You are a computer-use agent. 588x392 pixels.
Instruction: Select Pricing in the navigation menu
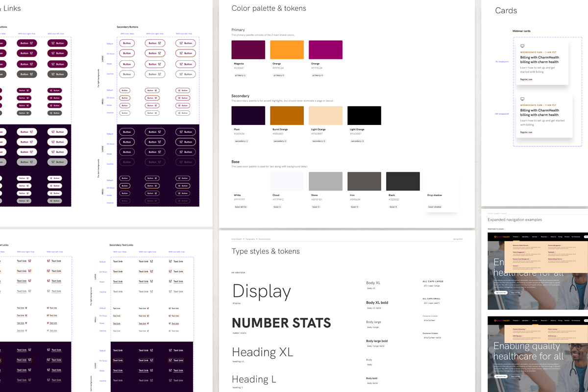coord(560,237)
